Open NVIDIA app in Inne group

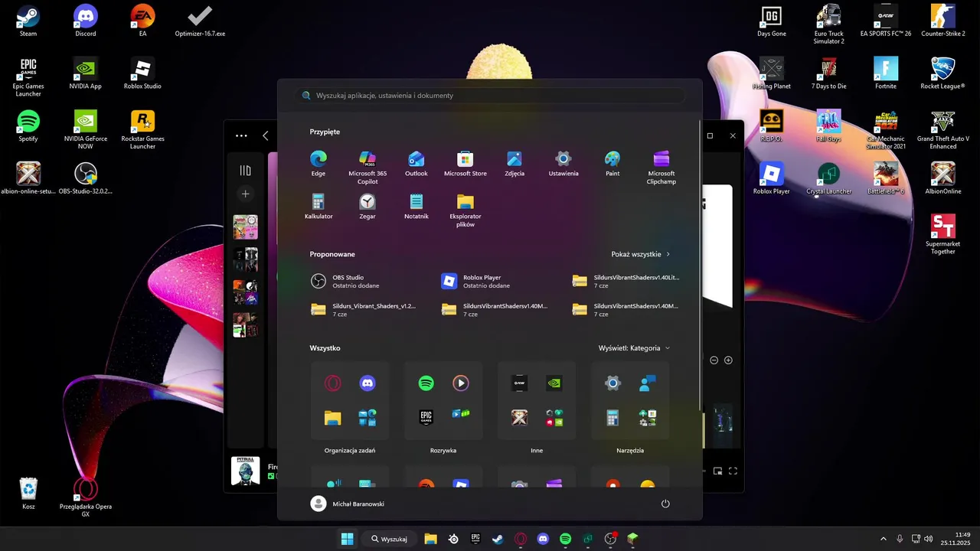pos(554,383)
